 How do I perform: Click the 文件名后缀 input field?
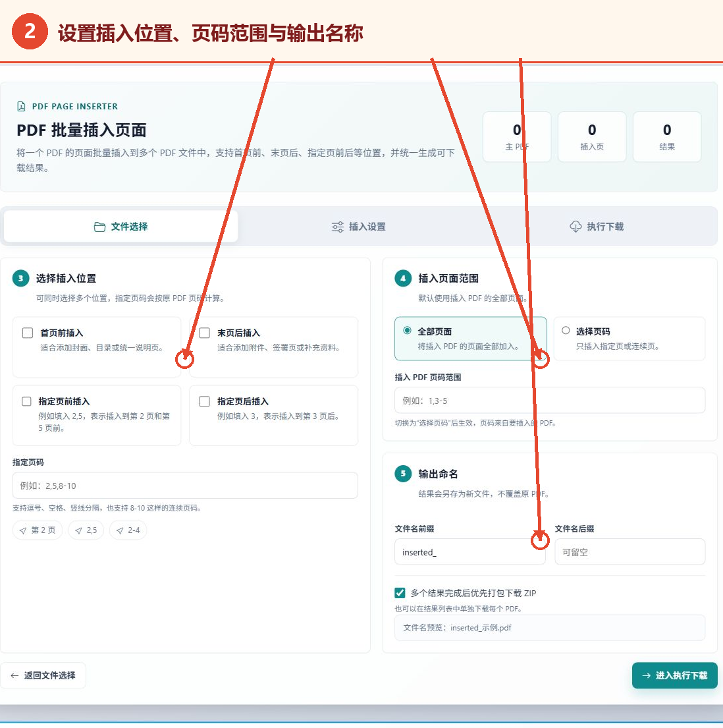coord(630,552)
